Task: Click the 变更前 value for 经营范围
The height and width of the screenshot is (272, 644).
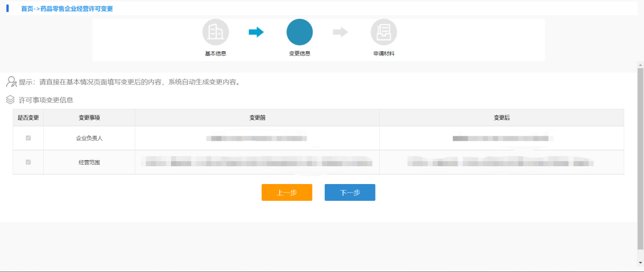Action: click(x=257, y=163)
